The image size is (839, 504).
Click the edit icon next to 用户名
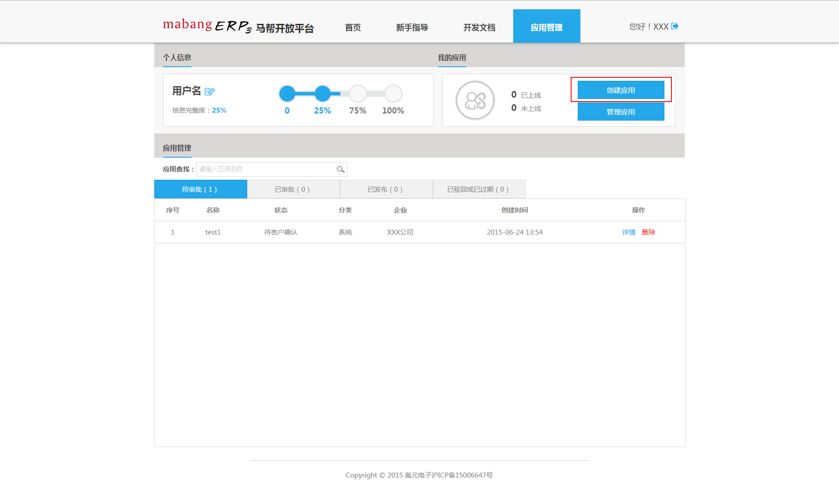pos(210,91)
